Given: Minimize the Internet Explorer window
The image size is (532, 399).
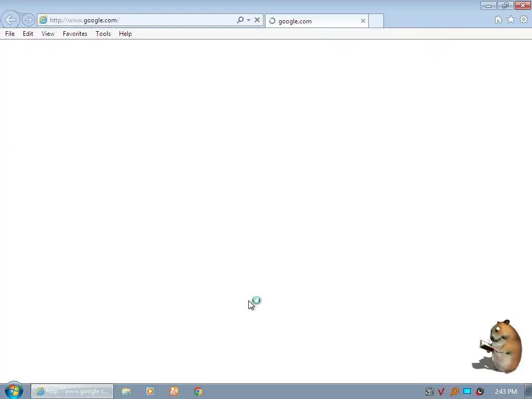Looking at the screenshot, I should point(488,6).
